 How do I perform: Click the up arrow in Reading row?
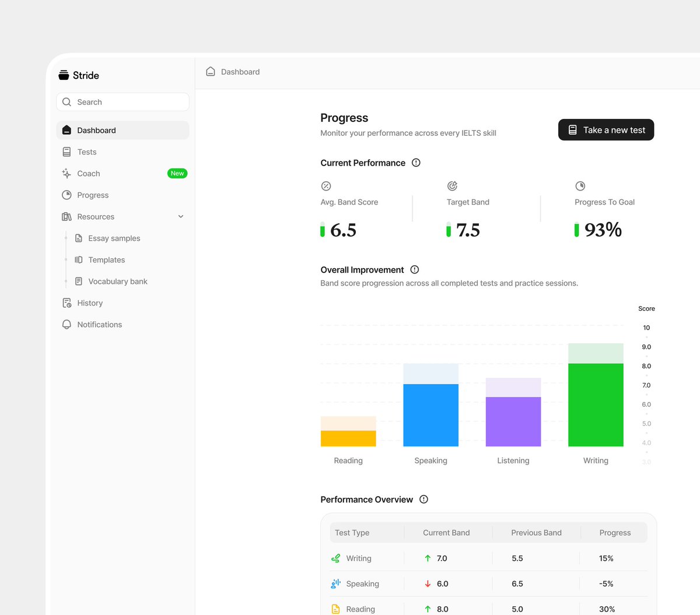click(428, 609)
